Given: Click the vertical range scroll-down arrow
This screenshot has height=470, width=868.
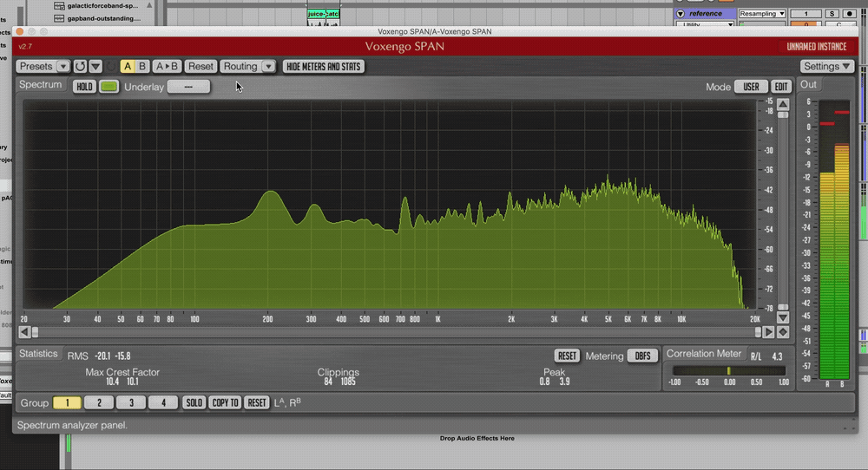Looking at the screenshot, I should click(x=783, y=318).
